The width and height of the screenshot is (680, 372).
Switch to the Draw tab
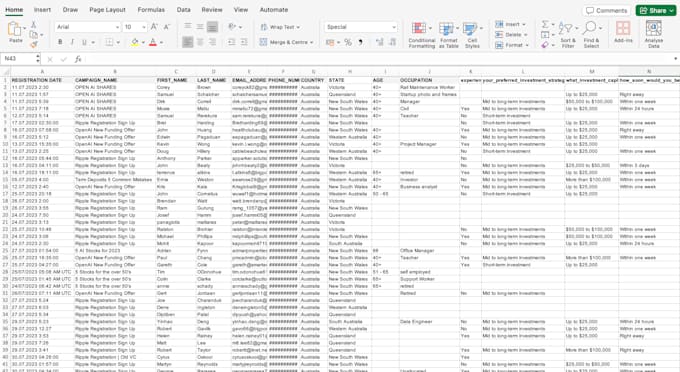70,10
